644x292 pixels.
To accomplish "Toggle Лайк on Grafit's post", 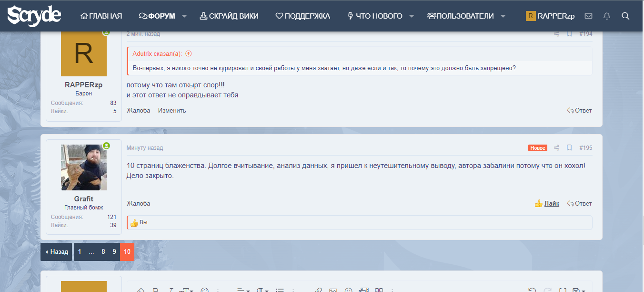I will tap(547, 203).
